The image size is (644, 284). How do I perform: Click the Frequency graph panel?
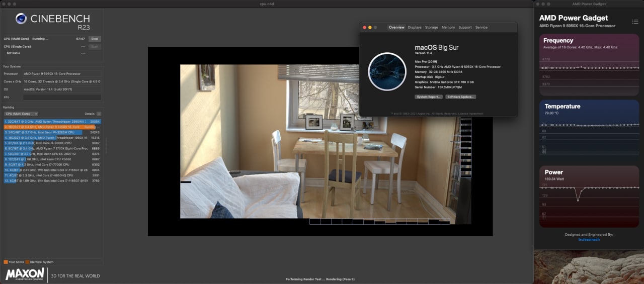(589, 64)
